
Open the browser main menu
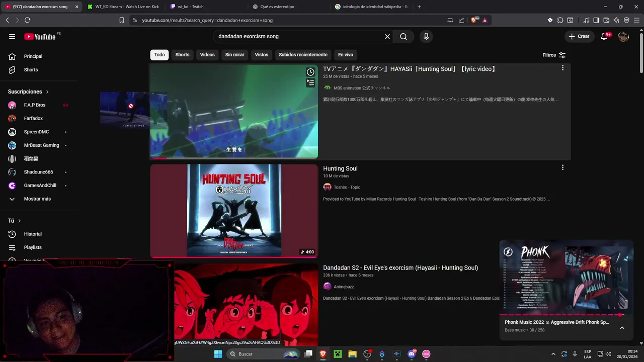pos(637,20)
